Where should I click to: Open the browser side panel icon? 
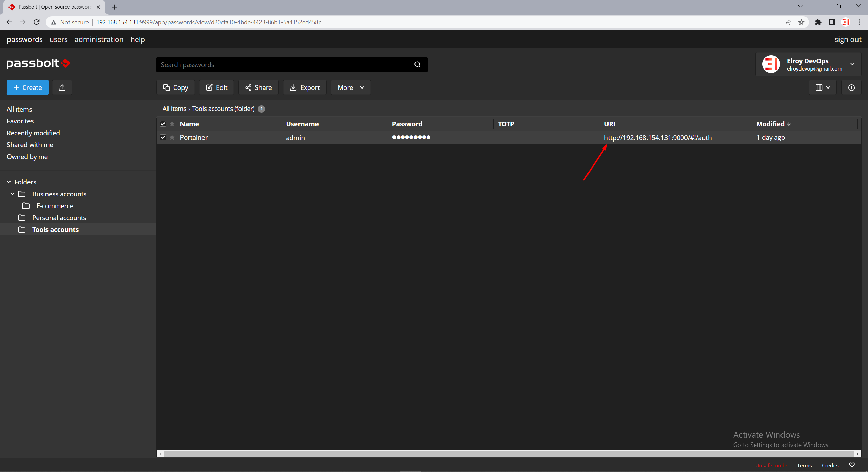[832, 22]
